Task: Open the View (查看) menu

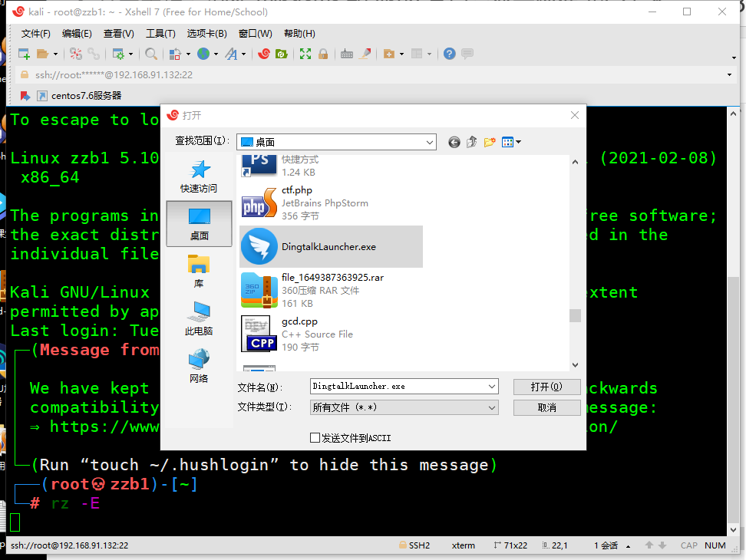Action: (x=118, y=34)
